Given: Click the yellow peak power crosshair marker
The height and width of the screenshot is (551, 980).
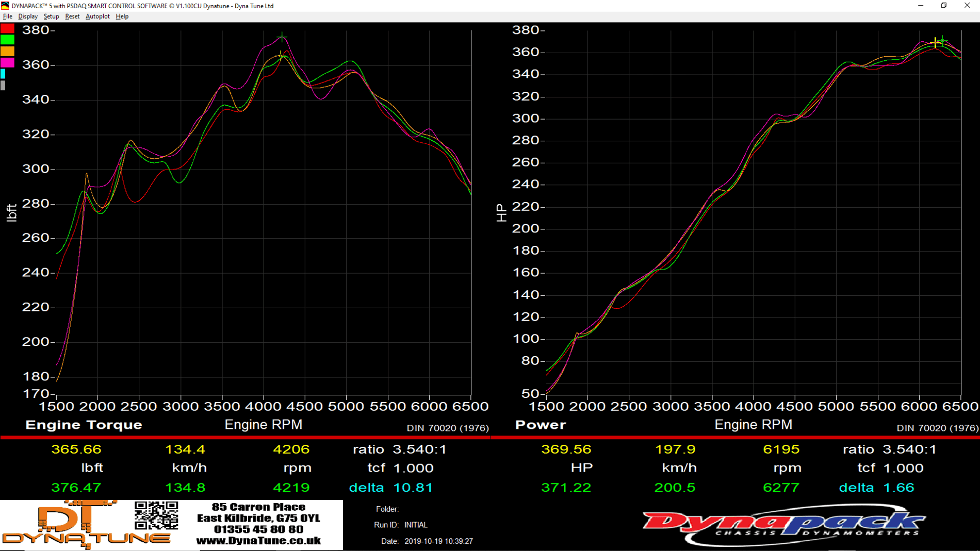Looking at the screenshot, I should click(x=935, y=43).
